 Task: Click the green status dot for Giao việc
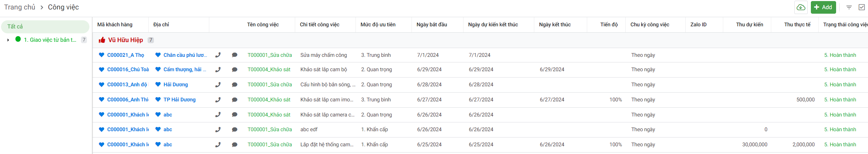point(18,39)
